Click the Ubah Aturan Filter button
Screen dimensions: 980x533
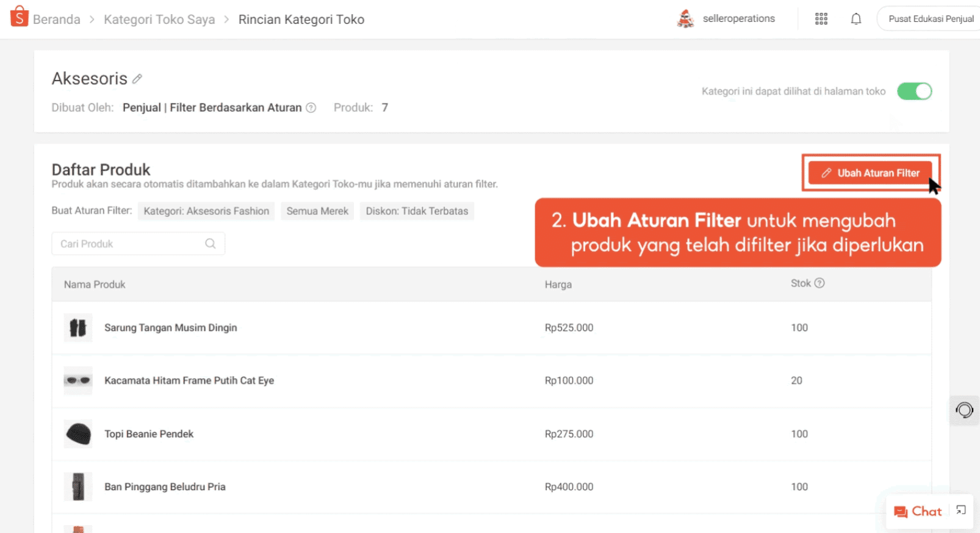[x=870, y=173]
